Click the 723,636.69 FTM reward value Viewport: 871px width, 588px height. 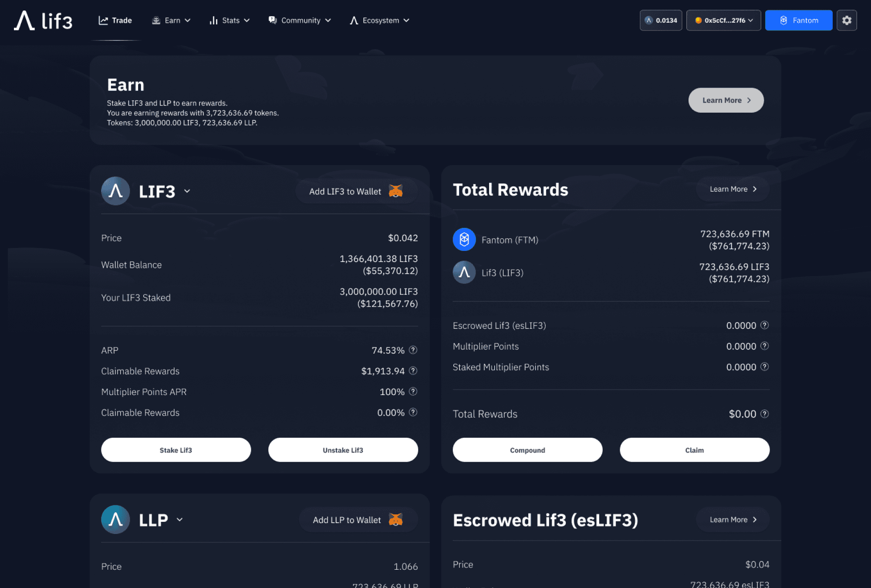coord(735,234)
